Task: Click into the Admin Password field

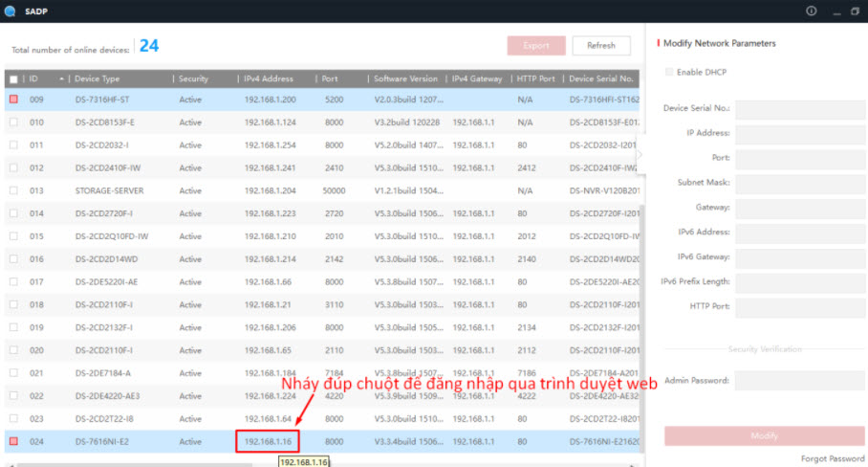Action: (x=800, y=380)
